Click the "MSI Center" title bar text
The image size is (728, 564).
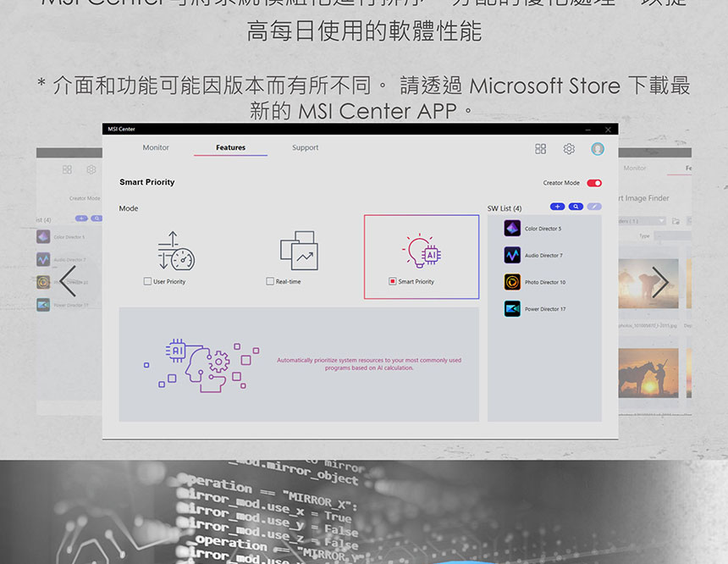coord(121,130)
